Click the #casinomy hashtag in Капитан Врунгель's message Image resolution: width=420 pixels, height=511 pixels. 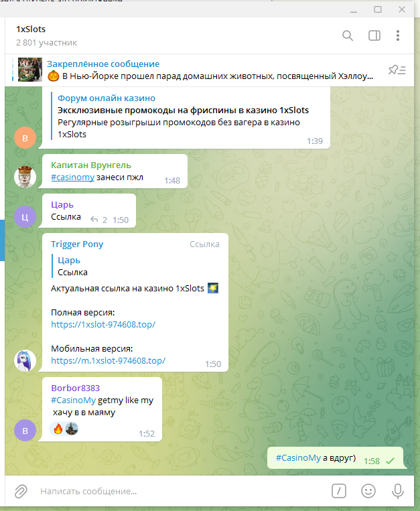click(x=72, y=177)
